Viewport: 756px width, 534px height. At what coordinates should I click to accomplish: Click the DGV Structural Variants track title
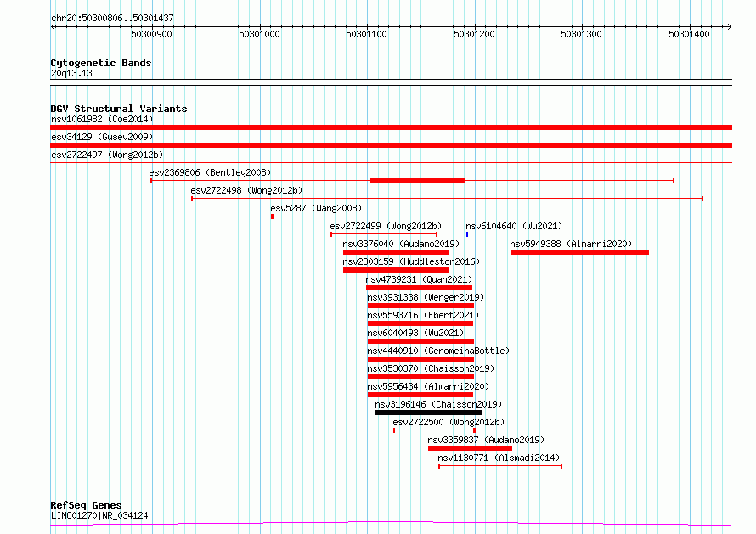coord(119,109)
